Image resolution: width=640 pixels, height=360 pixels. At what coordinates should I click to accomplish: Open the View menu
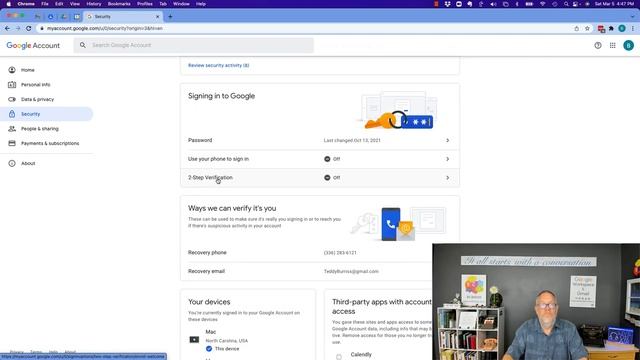pos(75,4)
